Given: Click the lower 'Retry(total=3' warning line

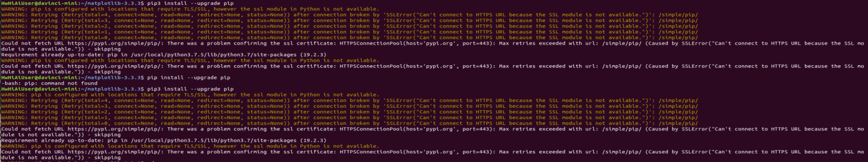Looking at the screenshot, I should click(x=349, y=106).
